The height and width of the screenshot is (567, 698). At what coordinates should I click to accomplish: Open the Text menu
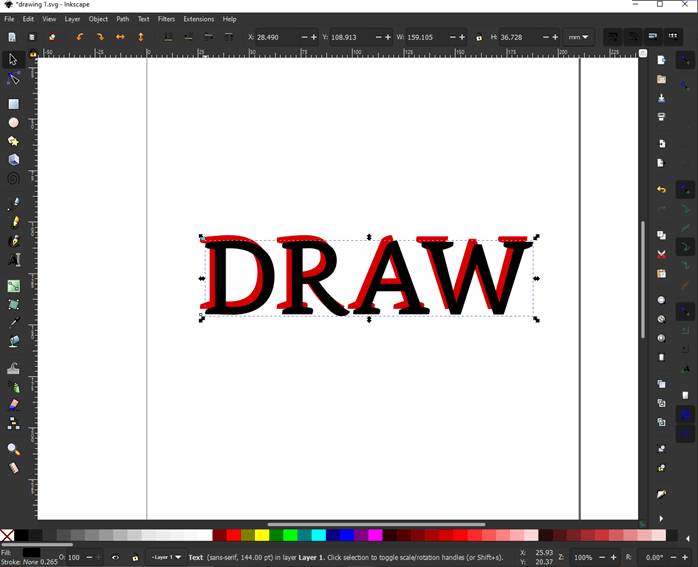click(x=143, y=19)
